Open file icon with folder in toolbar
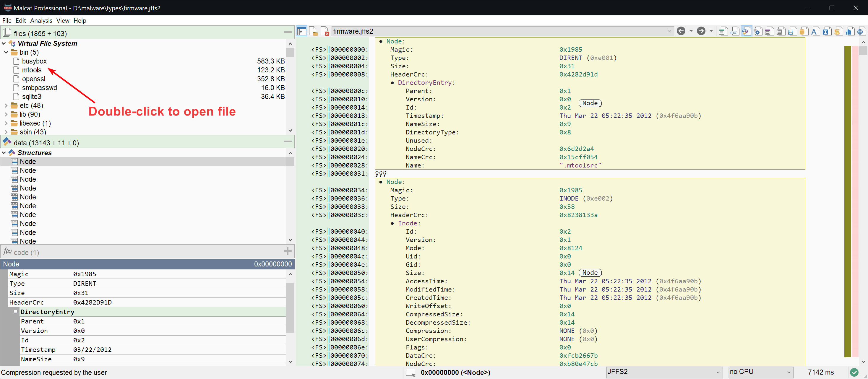 (x=313, y=31)
